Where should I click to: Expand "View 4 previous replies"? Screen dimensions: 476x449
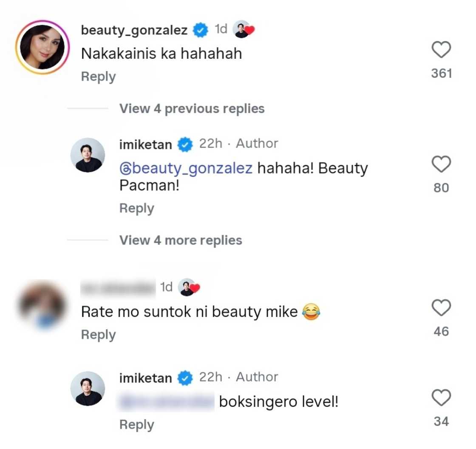pos(192,108)
